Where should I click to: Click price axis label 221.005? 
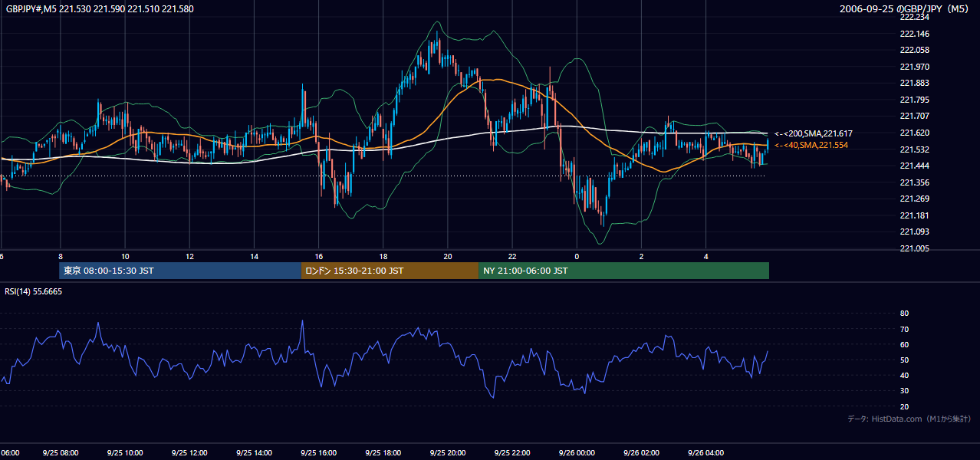point(916,248)
